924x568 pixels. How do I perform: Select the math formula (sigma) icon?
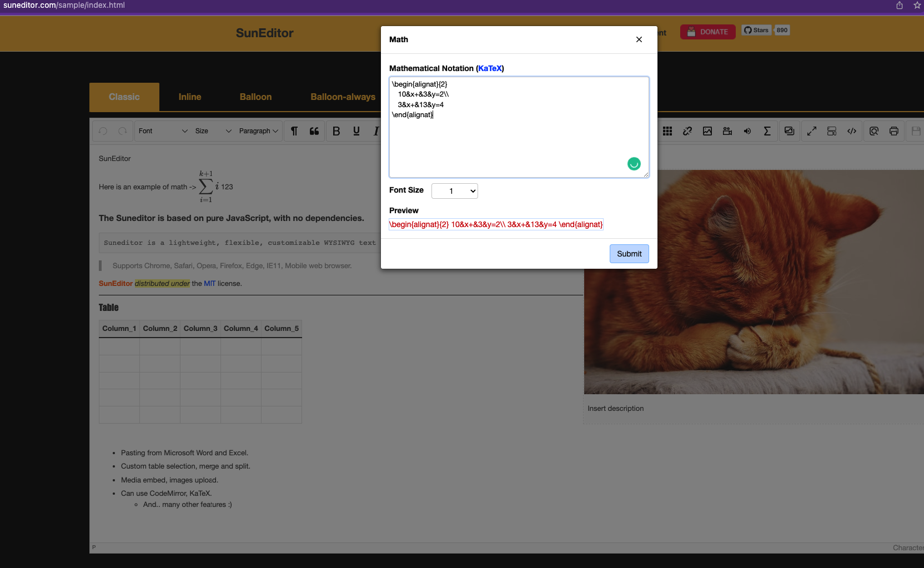767,131
